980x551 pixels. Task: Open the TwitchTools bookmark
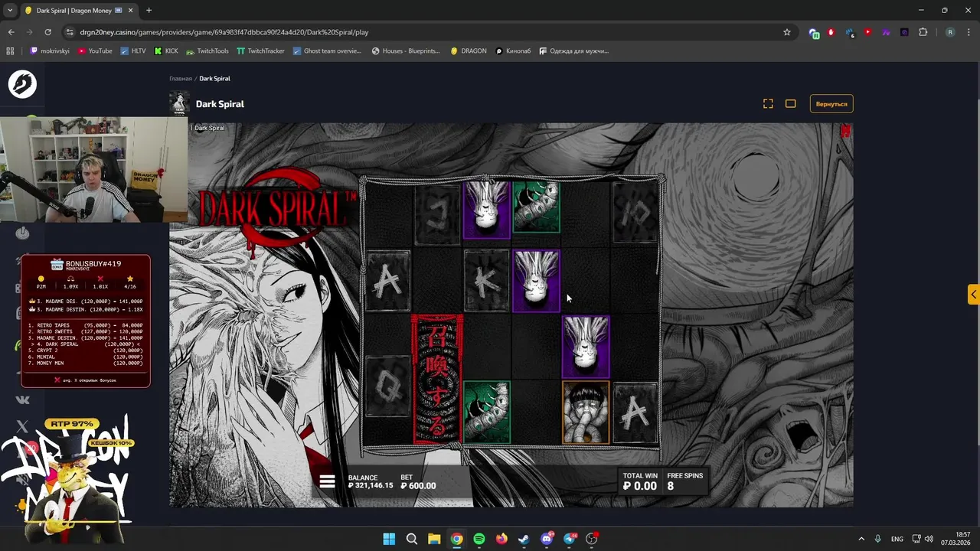tap(207, 51)
